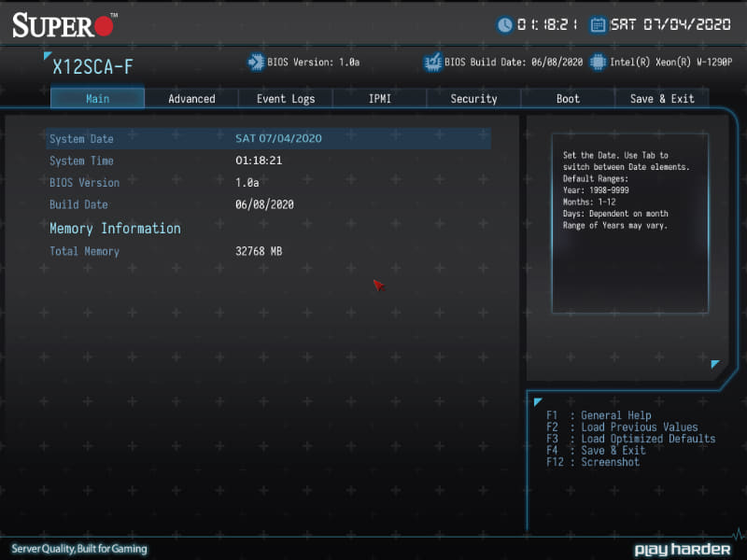747x560 pixels.
Task: Switch to the Advanced tab
Action: tap(191, 98)
